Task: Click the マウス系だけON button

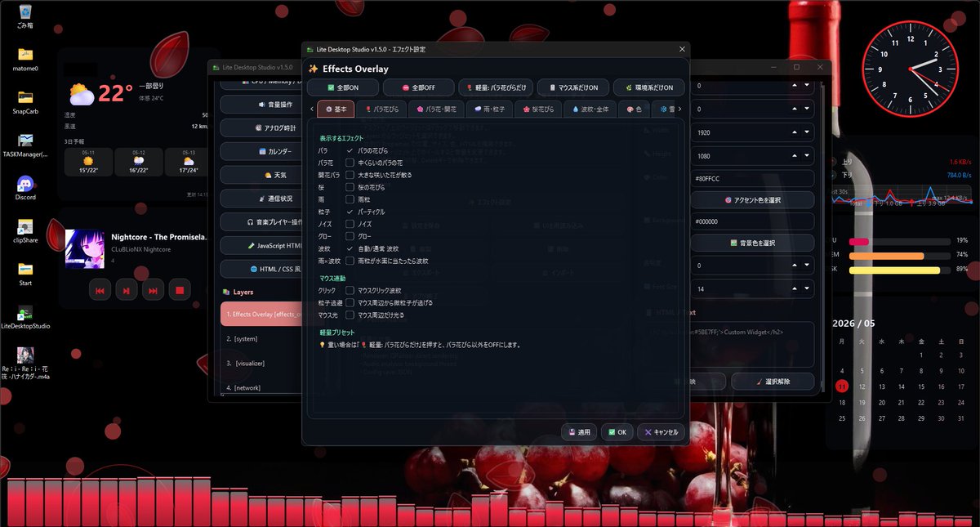Action: tap(572, 87)
